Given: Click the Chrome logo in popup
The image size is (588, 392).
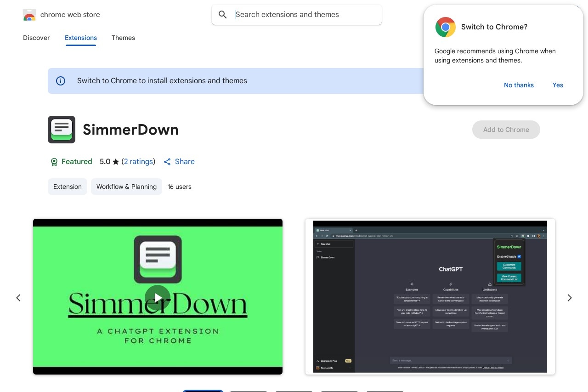Looking at the screenshot, I should tap(446, 27).
